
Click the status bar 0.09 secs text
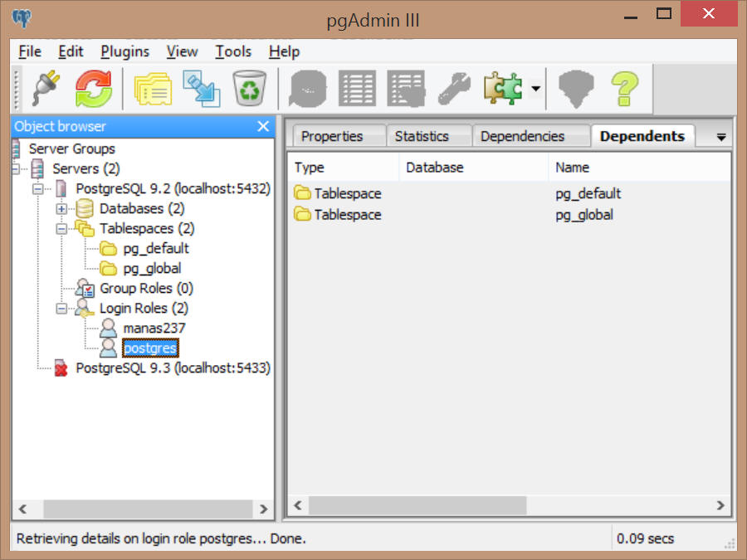tap(645, 538)
